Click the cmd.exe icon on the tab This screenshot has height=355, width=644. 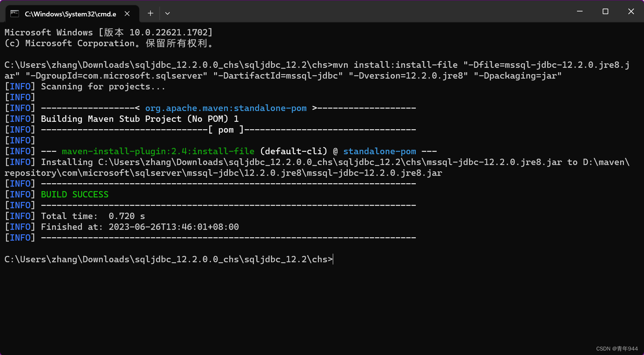tap(14, 13)
